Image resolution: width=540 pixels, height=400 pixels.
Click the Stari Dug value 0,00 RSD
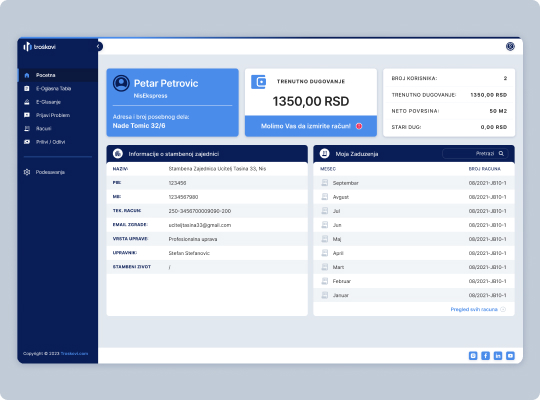494,127
